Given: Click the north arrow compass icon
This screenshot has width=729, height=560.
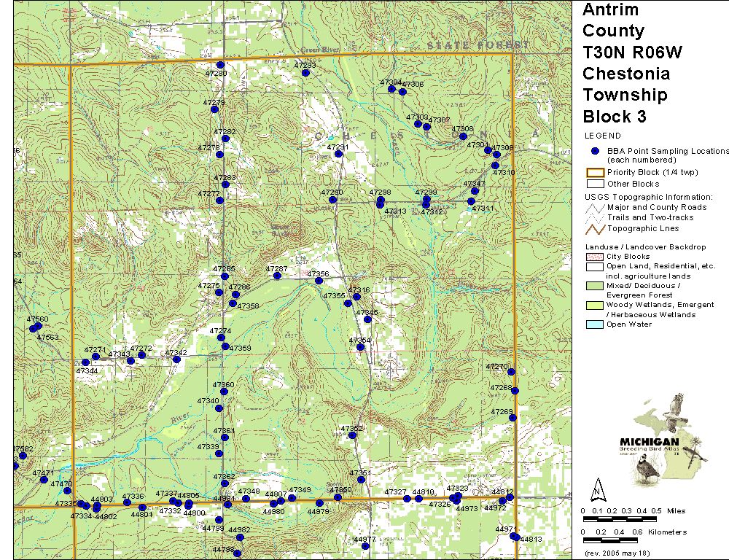Looking at the screenshot, I should coord(597,488).
